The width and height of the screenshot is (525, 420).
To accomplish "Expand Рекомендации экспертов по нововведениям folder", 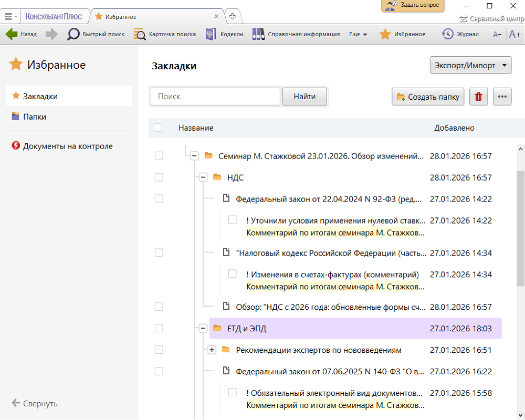I will point(212,350).
